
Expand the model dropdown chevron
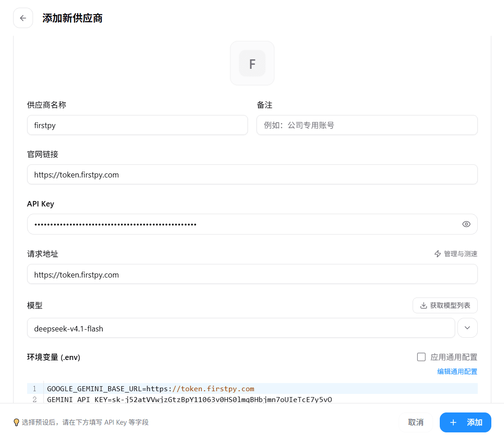coord(467,328)
